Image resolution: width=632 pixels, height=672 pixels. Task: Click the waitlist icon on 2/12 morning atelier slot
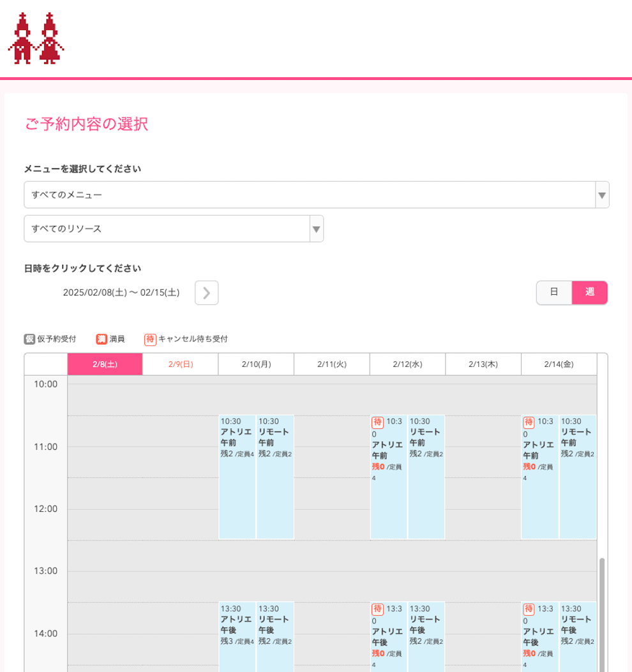(x=377, y=422)
